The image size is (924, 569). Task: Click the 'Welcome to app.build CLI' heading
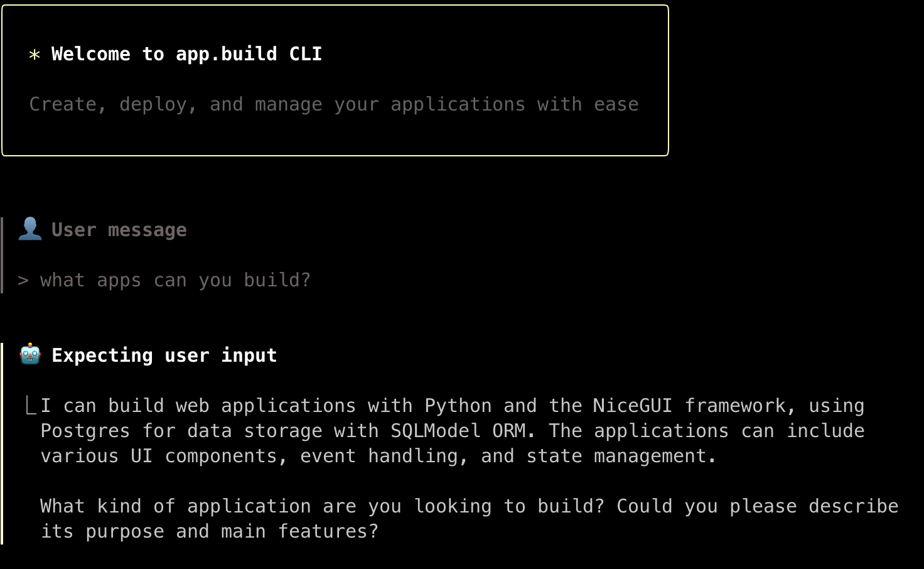pyautogui.click(x=186, y=54)
